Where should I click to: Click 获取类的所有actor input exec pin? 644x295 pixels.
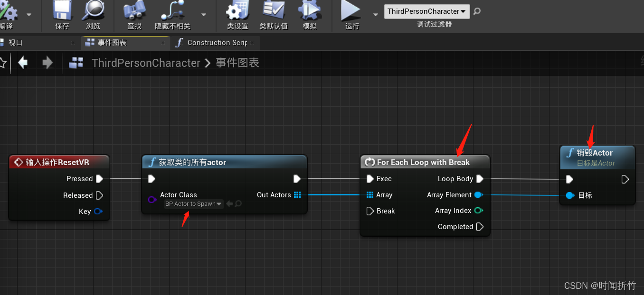(x=152, y=179)
